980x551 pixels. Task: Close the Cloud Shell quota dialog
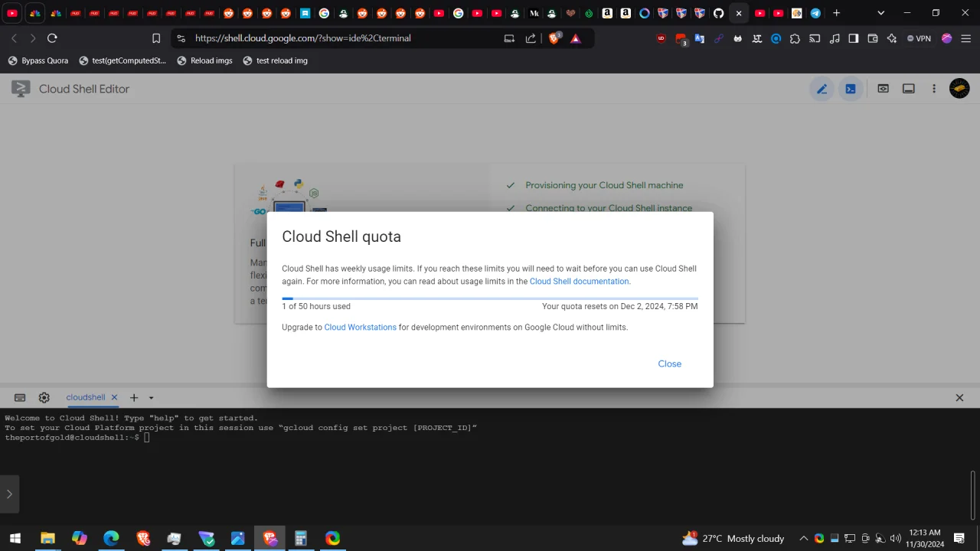pos(669,364)
